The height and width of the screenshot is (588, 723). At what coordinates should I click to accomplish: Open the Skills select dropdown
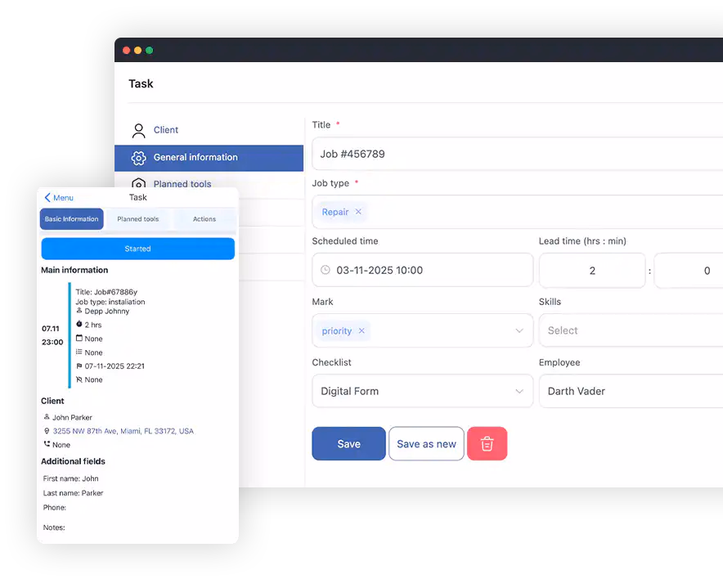coord(630,330)
